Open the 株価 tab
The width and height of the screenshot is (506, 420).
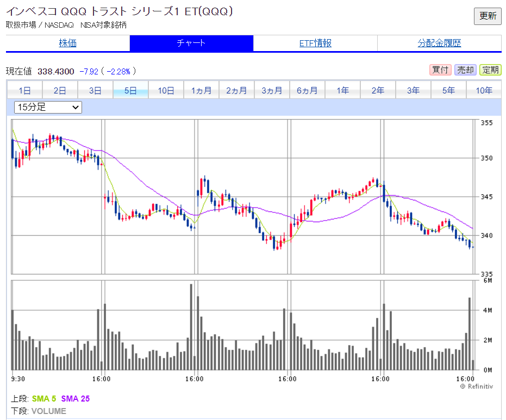pos(68,43)
